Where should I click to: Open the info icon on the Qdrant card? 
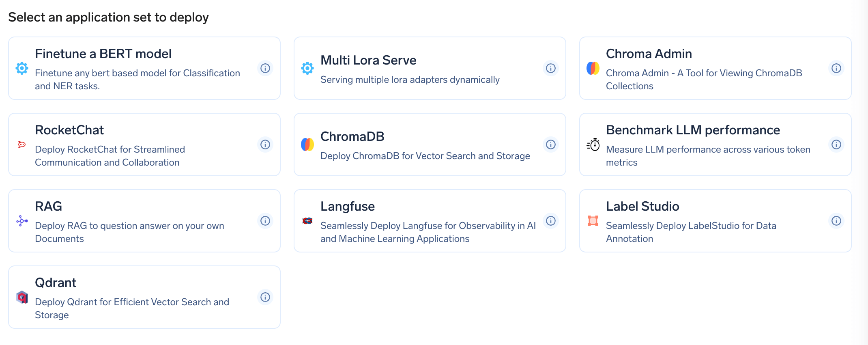265,297
